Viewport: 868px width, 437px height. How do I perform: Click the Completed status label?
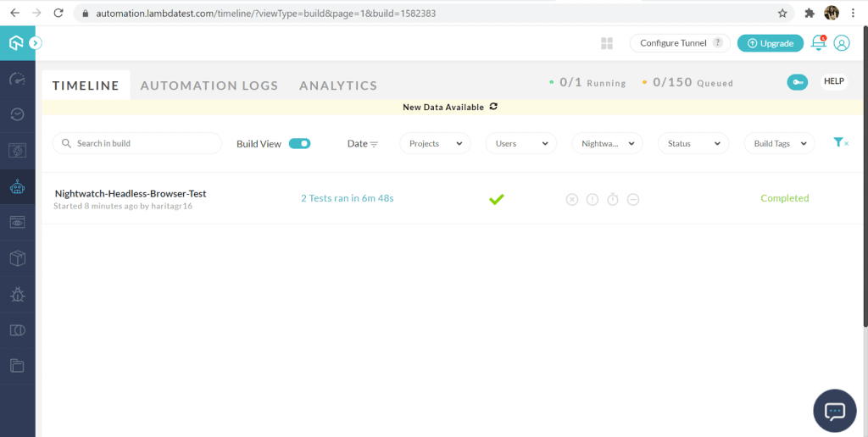click(784, 198)
